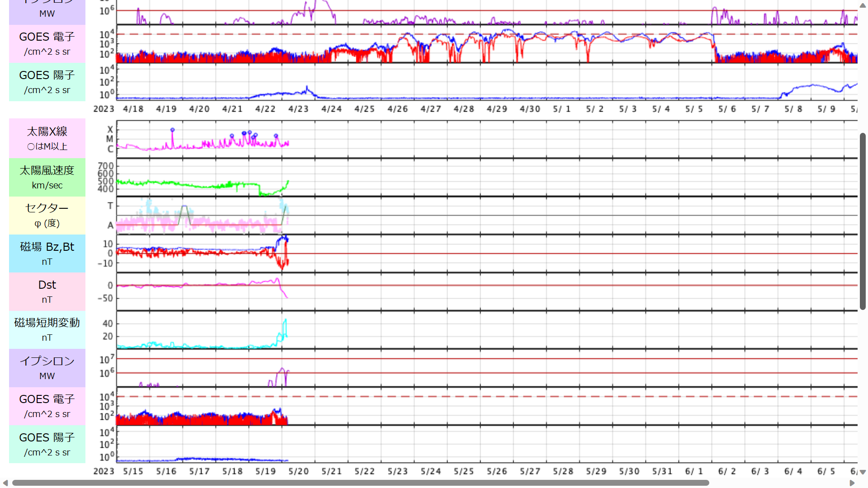
Task: Click the lower chart's GOES 電子 label
Action: coord(47,406)
